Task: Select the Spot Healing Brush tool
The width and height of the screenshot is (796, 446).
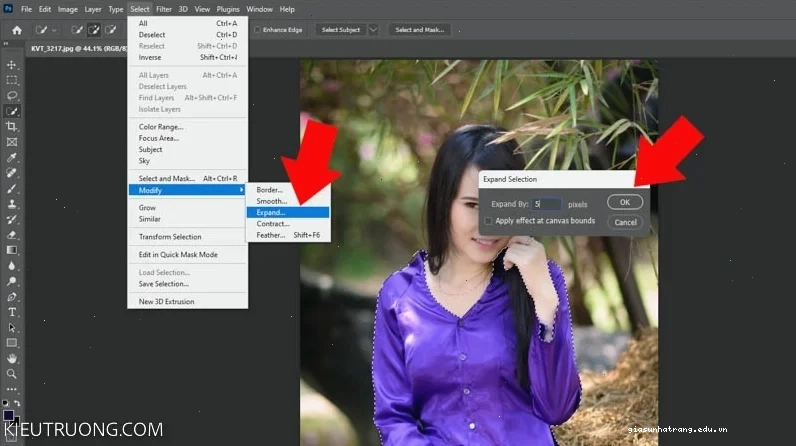Action: point(12,173)
